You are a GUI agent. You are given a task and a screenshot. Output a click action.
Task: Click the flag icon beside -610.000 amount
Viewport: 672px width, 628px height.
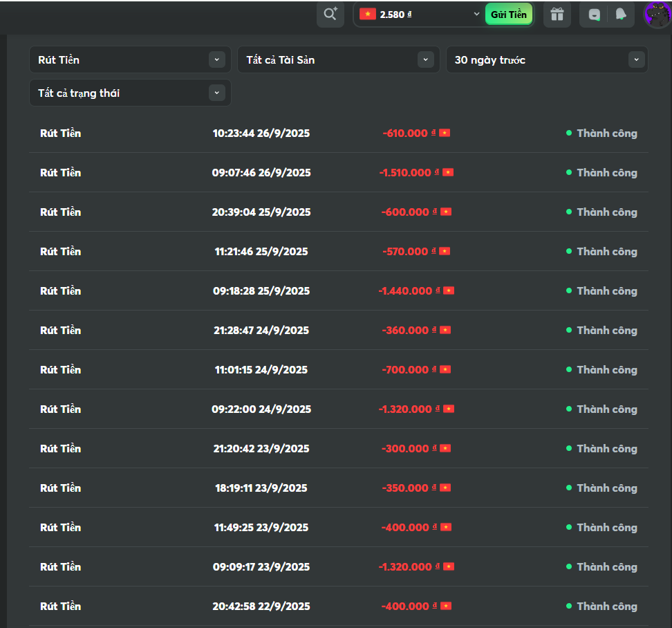click(445, 133)
